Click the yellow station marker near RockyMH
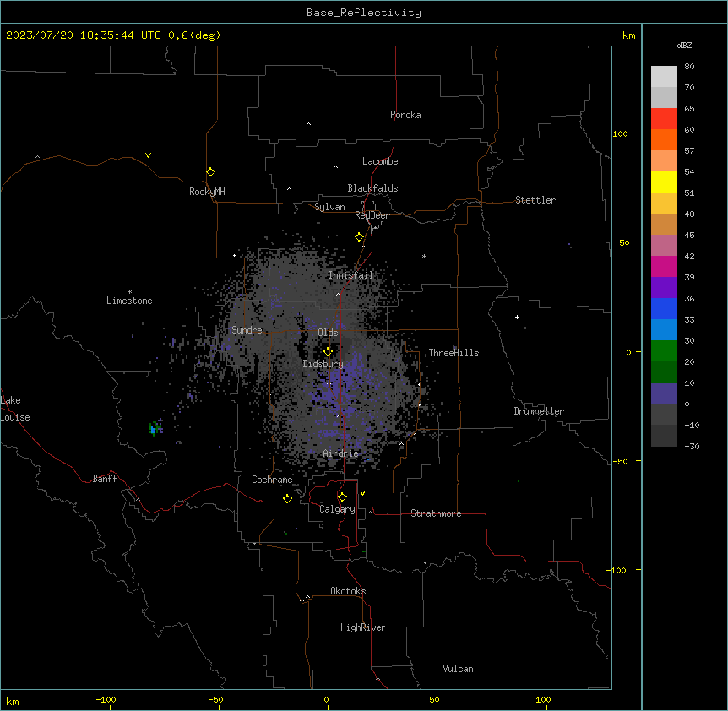This screenshot has width=728, height=711. point(211,172)
